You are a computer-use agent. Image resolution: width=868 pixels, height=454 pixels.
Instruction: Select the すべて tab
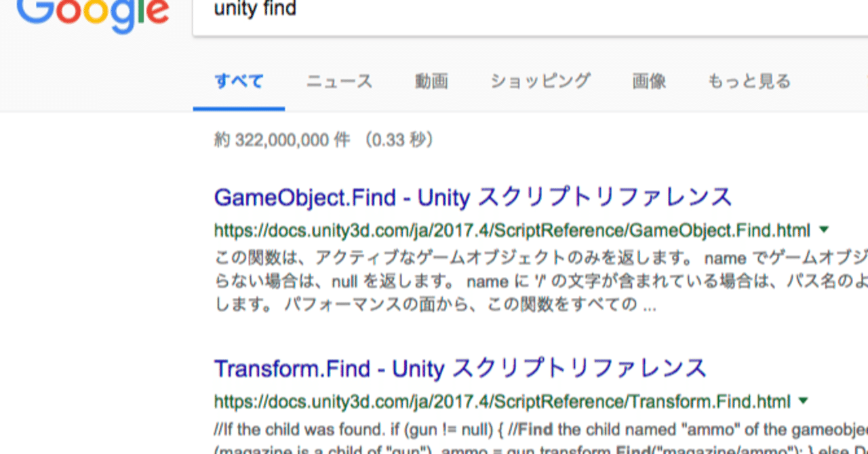click(238, 80)
